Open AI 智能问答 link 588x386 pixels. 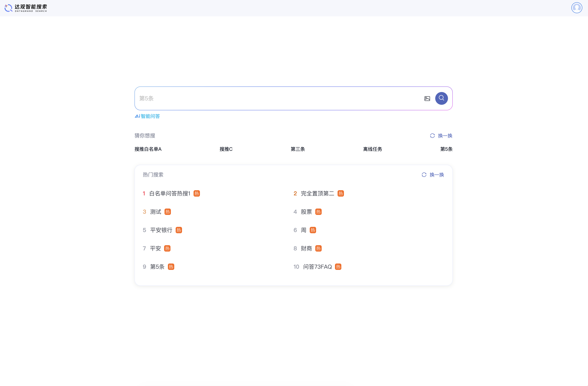click(147, 116)
